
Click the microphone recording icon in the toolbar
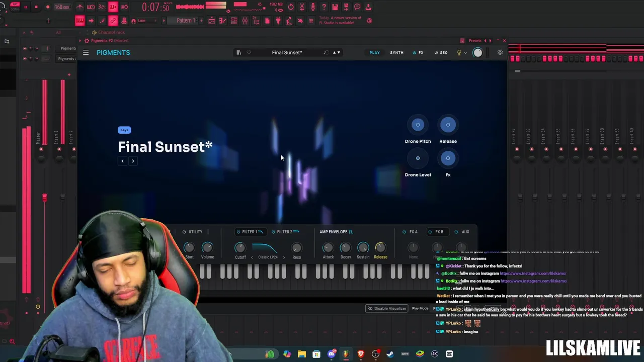pyautogui.click(x=313, y=7)
